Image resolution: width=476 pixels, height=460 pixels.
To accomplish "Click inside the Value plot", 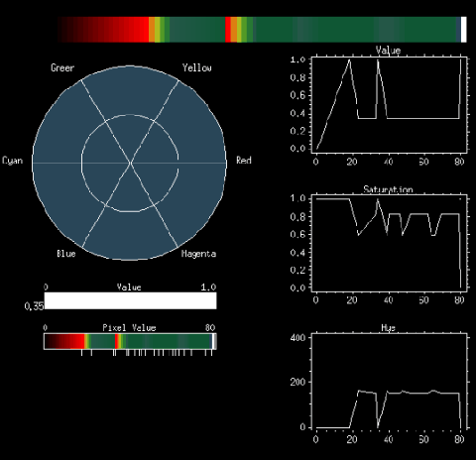I will pyautogui.click(x=389, y=104).
